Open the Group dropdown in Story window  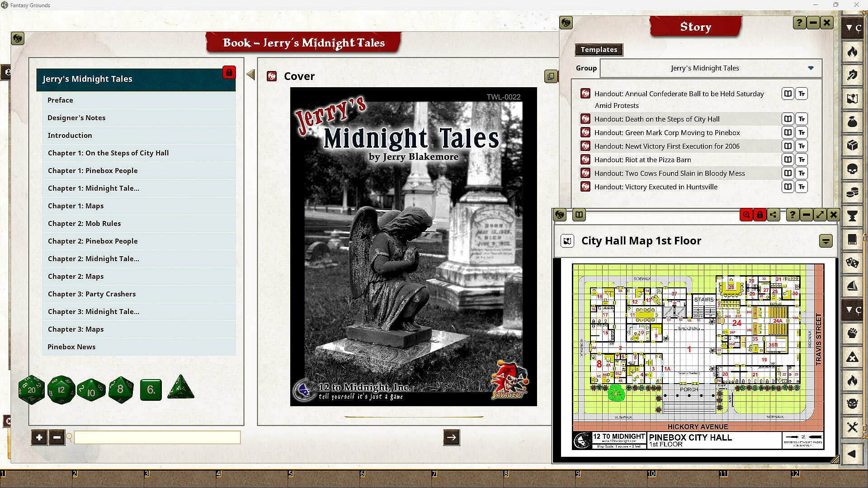[x=811, y=68]
